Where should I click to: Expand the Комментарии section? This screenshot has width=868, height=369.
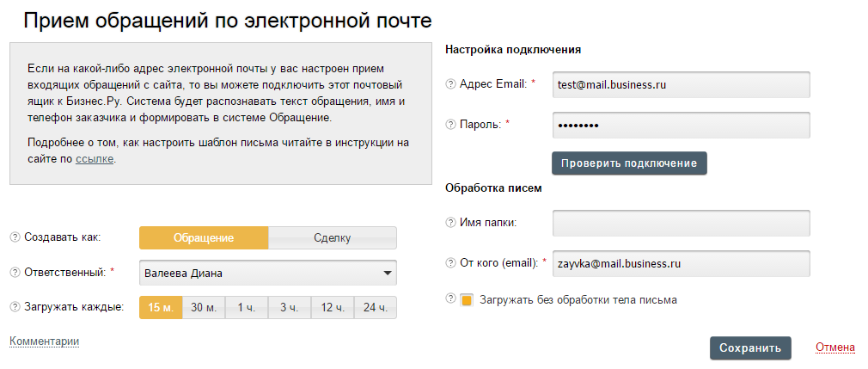pos(44,341)
